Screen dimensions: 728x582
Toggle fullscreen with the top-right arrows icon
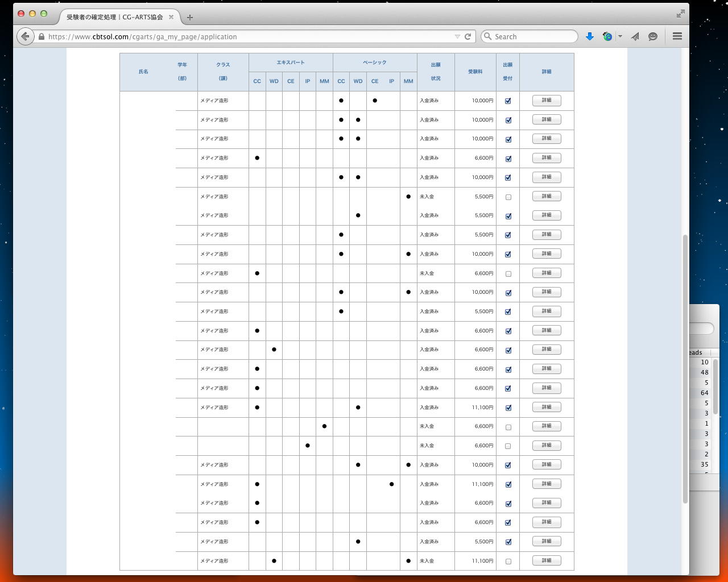pyautogui.click(x=680, y=14)
